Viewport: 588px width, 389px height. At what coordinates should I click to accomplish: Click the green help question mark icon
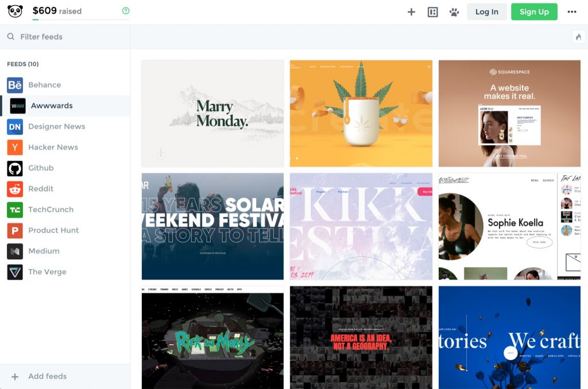126,11
